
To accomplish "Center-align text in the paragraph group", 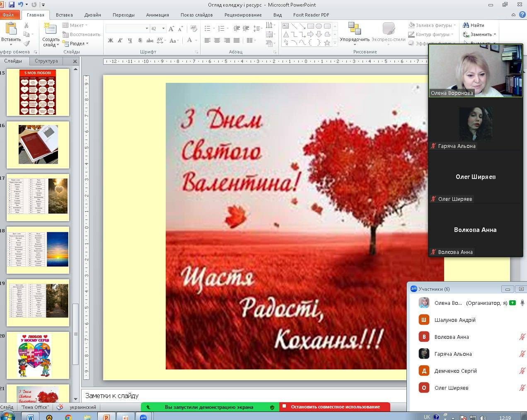I will tap(217, 41).
